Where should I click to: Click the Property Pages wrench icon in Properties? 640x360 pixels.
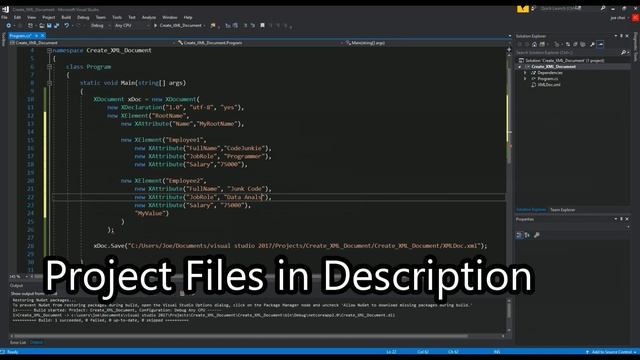pos(537,235)
